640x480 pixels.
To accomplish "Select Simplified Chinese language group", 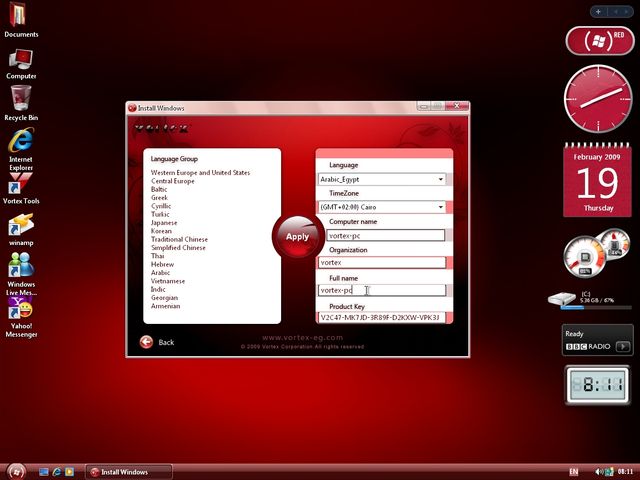I will [x=178, y=248].
